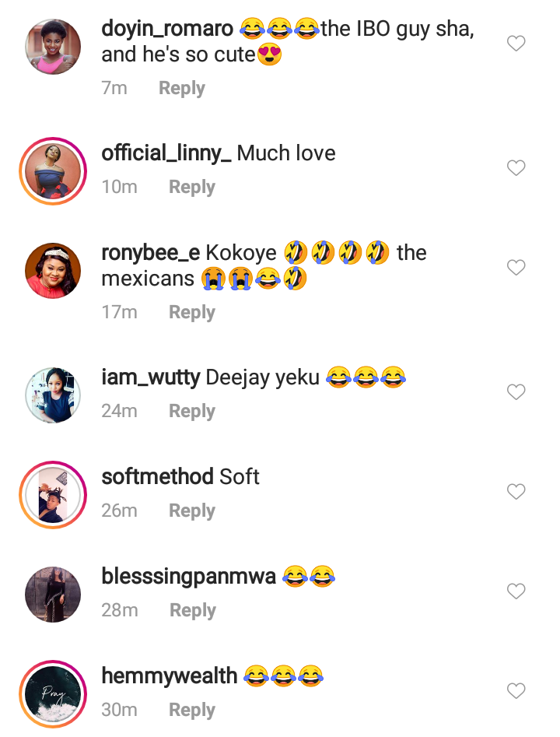Like hemmywealth's laughing emoji comment
The image size is (560, 737).
point(516,691)
